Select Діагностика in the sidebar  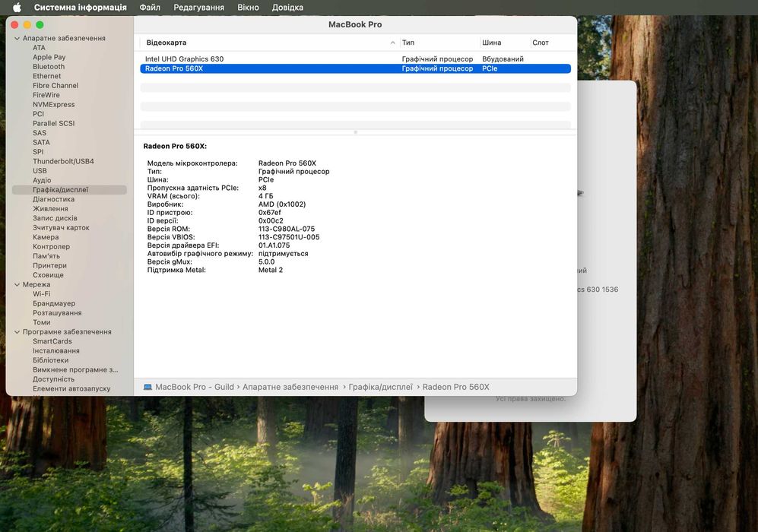coord(54,199)
